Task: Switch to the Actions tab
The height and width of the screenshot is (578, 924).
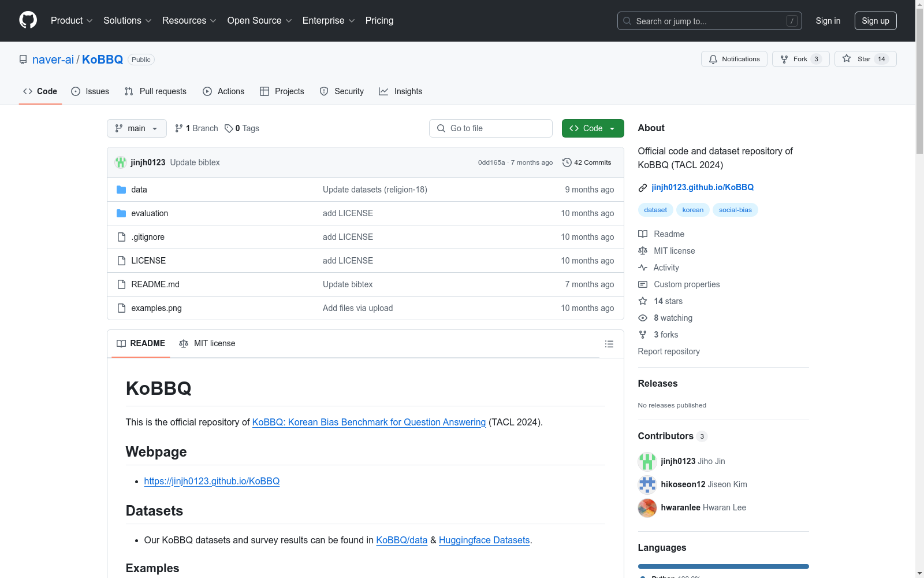Action: point(223,91)
